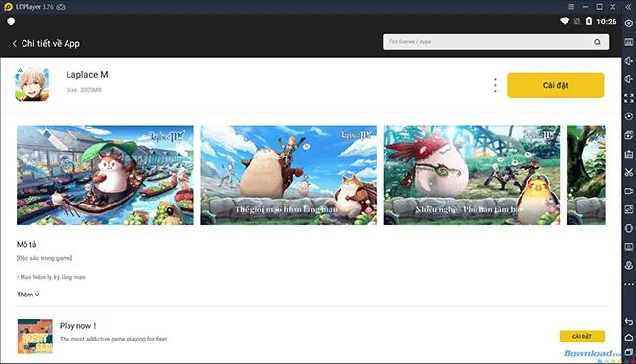Click the Tìm Games / Apps search field
Image resolution: width=636 pixels, height=364 pixels.
click(x=495, y=42)
